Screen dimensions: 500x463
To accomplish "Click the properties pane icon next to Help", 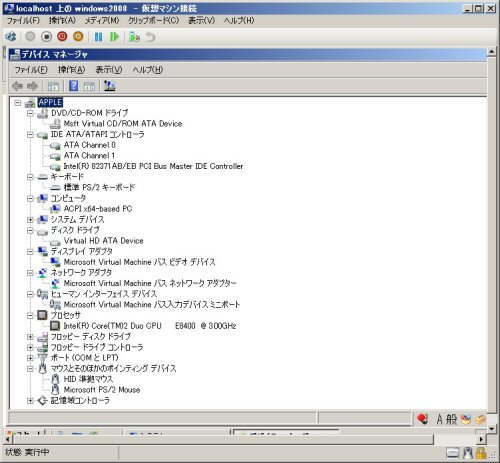I will click(89, 86).
